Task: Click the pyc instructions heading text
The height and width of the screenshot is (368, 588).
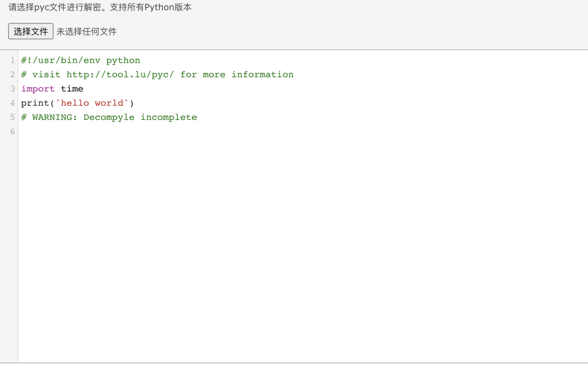Action: 100,8
